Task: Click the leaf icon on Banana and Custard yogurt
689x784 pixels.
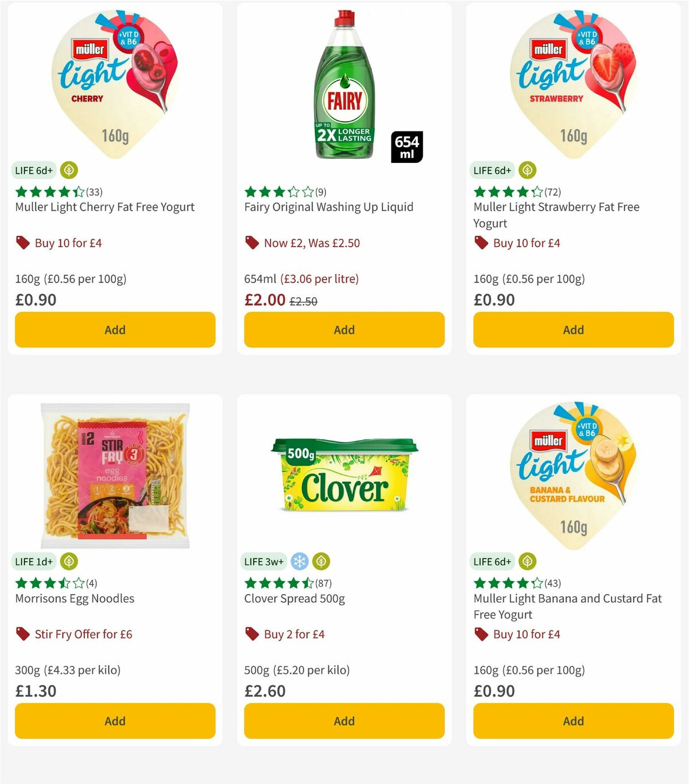Action: (x=527, y=562)
